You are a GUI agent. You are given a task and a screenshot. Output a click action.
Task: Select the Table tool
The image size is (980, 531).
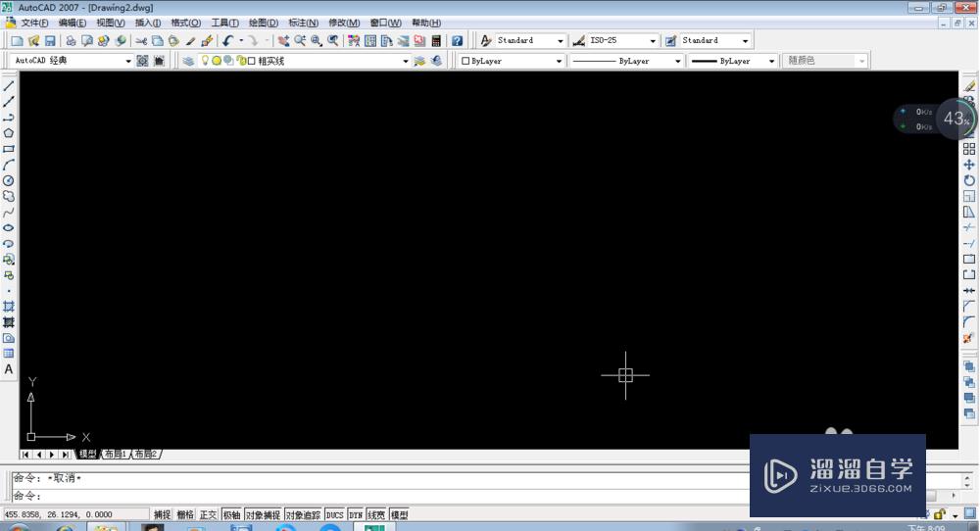9,354
